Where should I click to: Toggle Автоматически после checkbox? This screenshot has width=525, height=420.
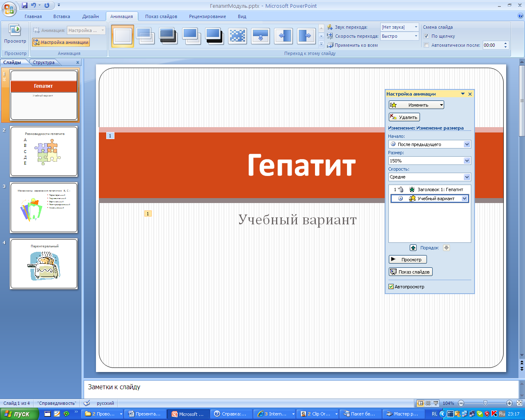[427, 45]
